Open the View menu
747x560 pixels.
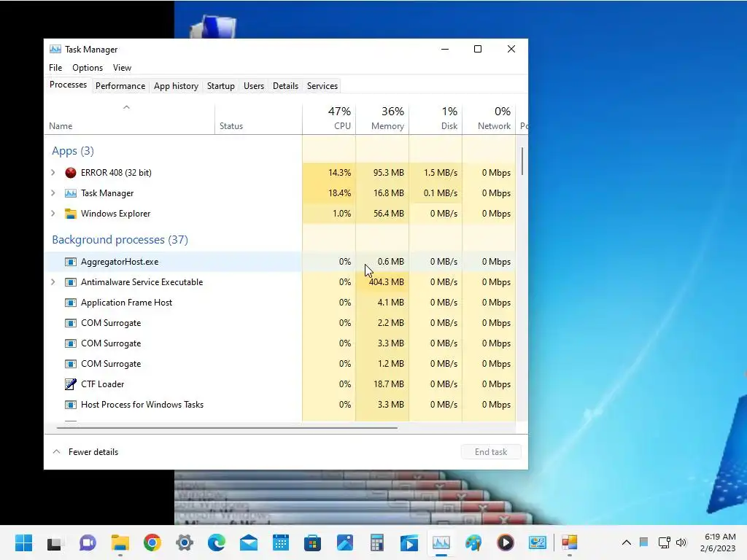[x=122, y=68]
